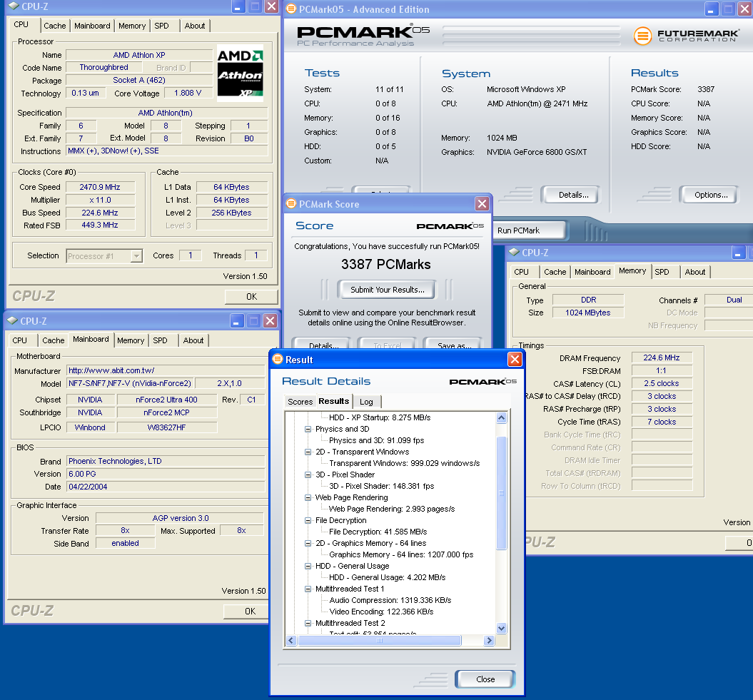Viewport: 753px width, 700px height.
Task: Open system Details in PCMark05 window
Action: tap(573, 195)
